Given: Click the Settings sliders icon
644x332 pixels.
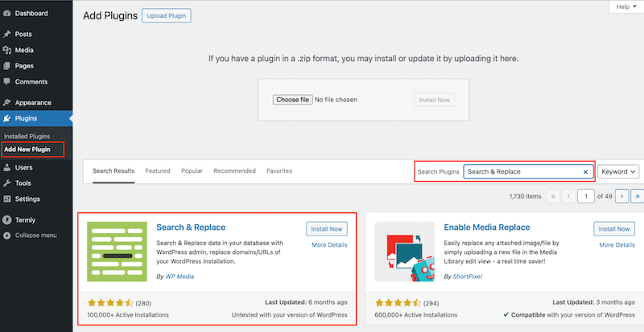Looking at the screenshot, I should (x=6, y=199).
